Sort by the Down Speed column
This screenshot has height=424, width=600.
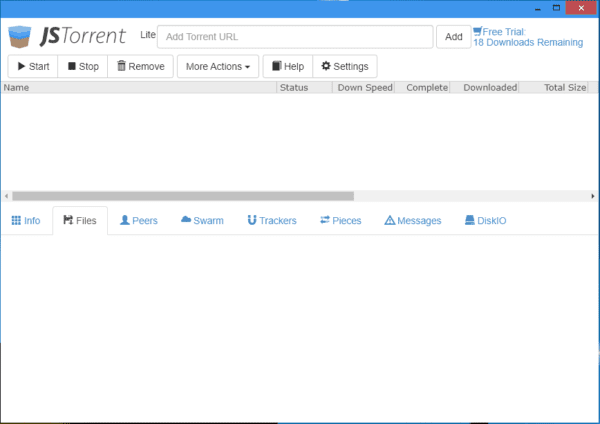coord(364,88)
